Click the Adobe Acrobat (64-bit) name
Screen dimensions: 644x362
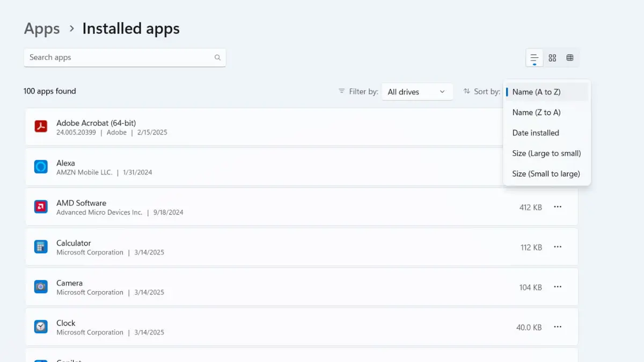tap(96, 123)
